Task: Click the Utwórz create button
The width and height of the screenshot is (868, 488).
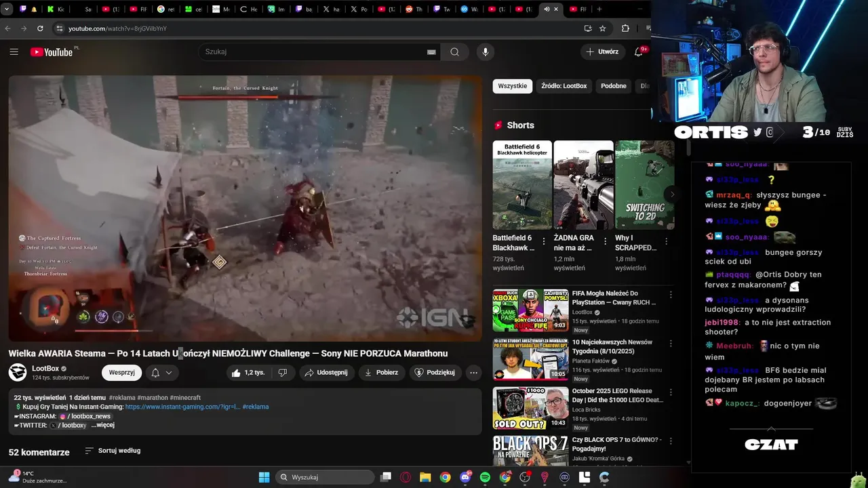Action: (x=602, y=52)
